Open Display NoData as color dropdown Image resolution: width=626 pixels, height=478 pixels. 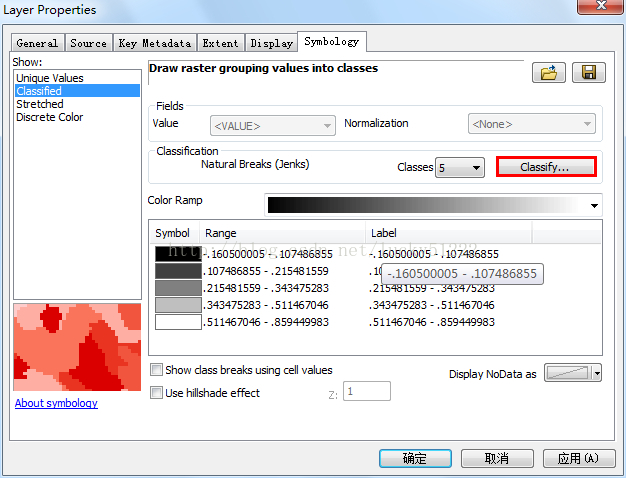[597, 373]
